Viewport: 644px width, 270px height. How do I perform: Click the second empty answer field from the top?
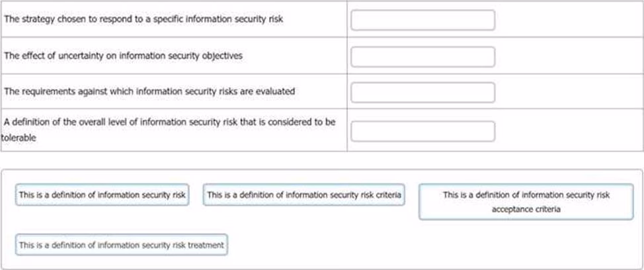423,57
